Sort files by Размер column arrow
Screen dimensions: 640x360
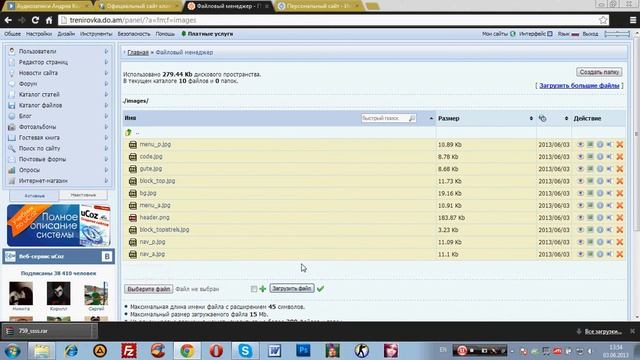[531, 118]
